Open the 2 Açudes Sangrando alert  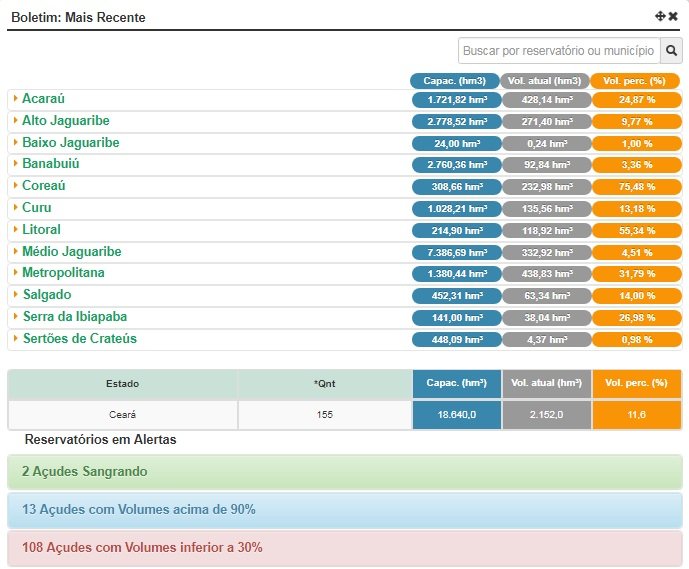pyautogui.click(x=344, y=472)
